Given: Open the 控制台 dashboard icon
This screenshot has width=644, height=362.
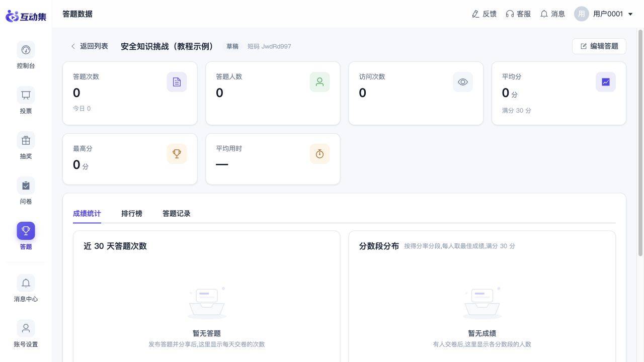Looking at the screenshot, I should (26, 50).
